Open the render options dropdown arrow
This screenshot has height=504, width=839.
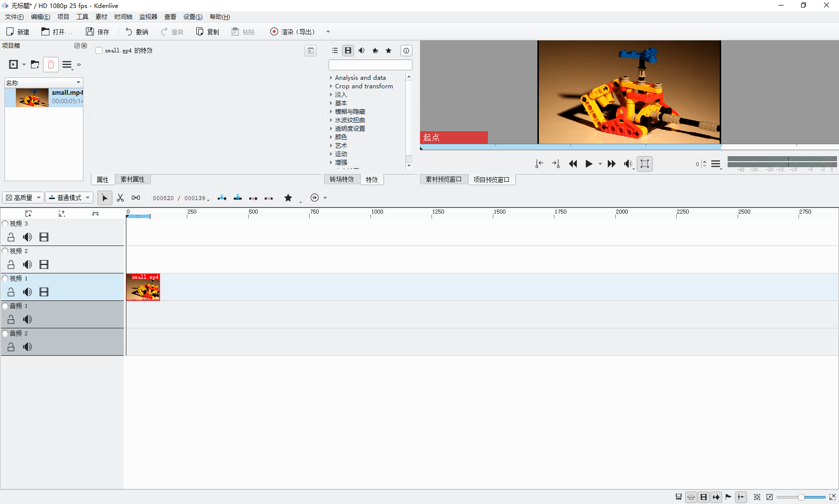pos(328,32)
